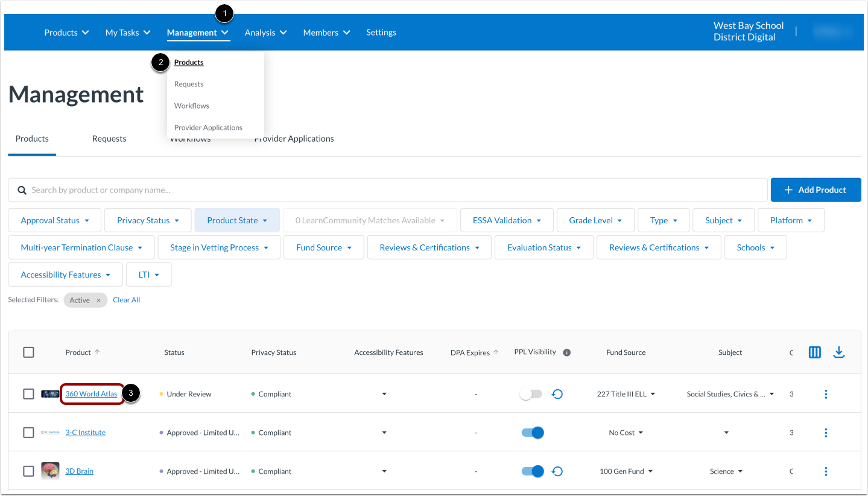The width and height of the screenshot is (868, 496).
Task: Click inside the product search field
Action: 241,189
